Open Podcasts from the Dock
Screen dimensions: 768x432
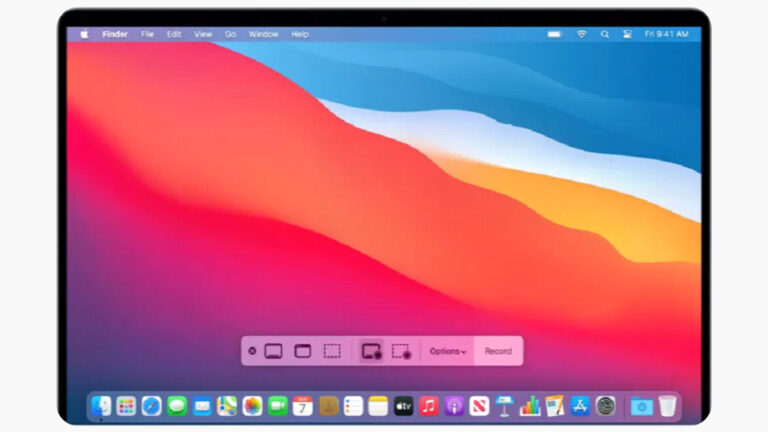(x=454, y=406)
